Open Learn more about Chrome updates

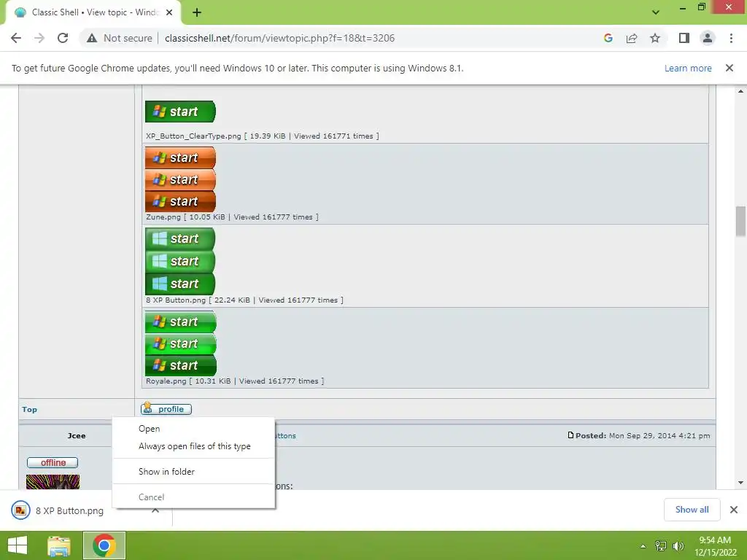688,68
